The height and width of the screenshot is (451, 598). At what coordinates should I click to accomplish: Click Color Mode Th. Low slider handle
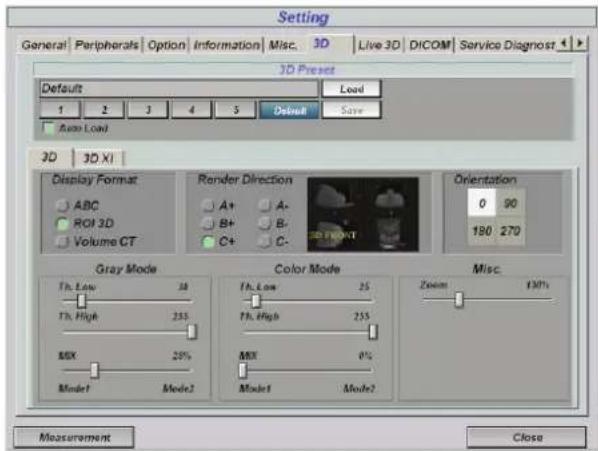(256, 301)
